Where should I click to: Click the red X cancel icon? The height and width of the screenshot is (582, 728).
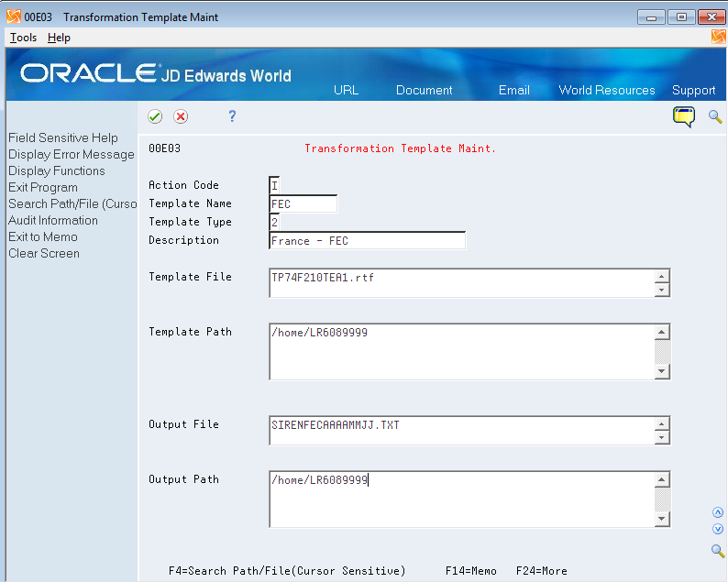(181, 116)
